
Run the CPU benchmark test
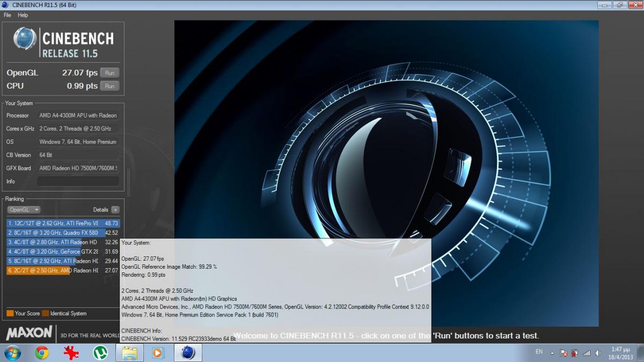click(x=109, y=86)
